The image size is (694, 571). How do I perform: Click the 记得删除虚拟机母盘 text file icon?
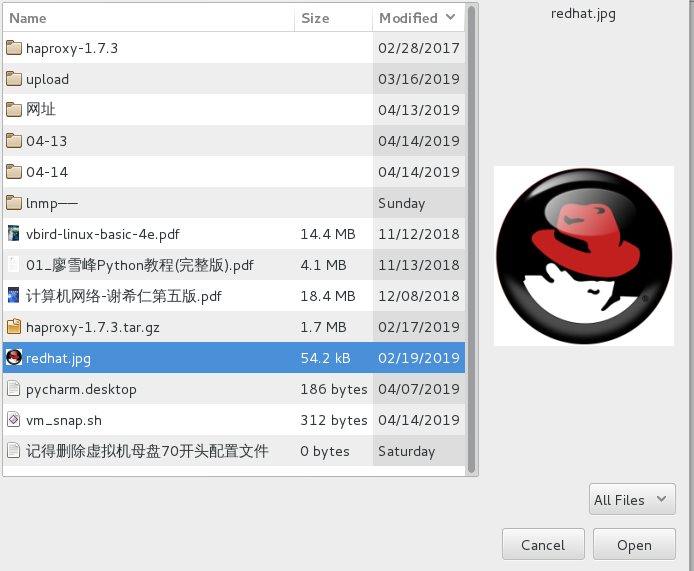pos(14,451)
